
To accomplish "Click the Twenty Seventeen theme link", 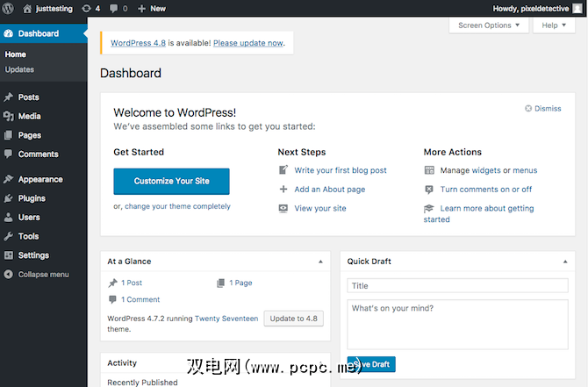I will [x=226, y=319].
